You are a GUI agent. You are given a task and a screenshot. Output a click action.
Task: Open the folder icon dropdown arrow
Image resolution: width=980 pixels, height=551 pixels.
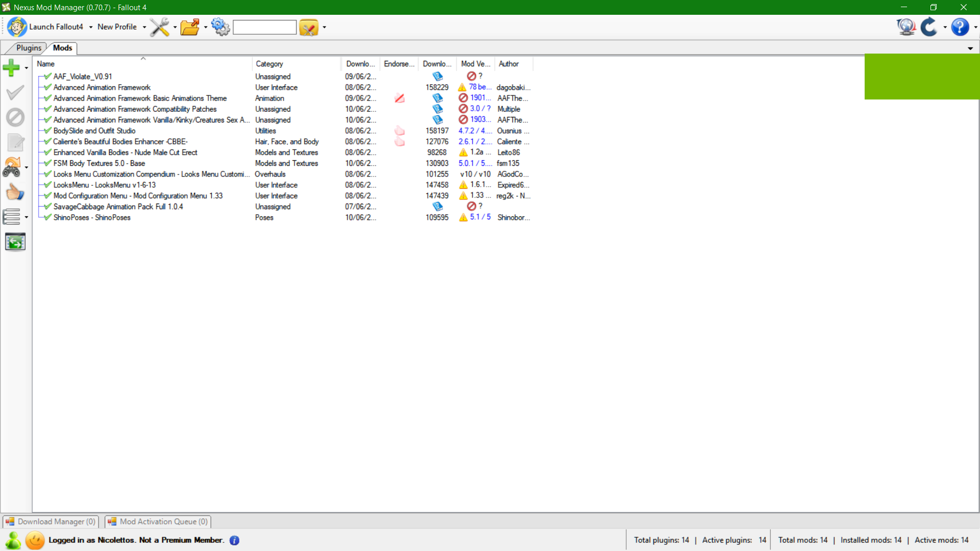pyautogui.click(x=205, y=27)
